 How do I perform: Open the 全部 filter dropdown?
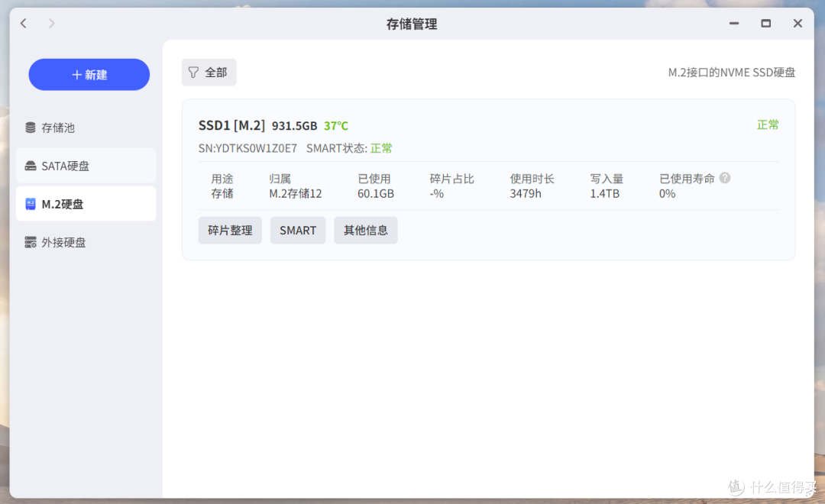[209, 72]
